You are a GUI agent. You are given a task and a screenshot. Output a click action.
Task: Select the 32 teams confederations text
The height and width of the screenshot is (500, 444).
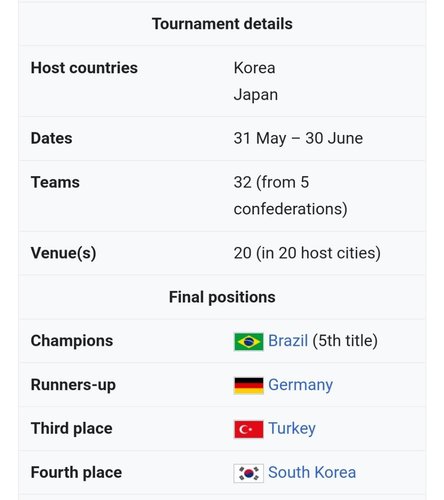tap(290, 196)
